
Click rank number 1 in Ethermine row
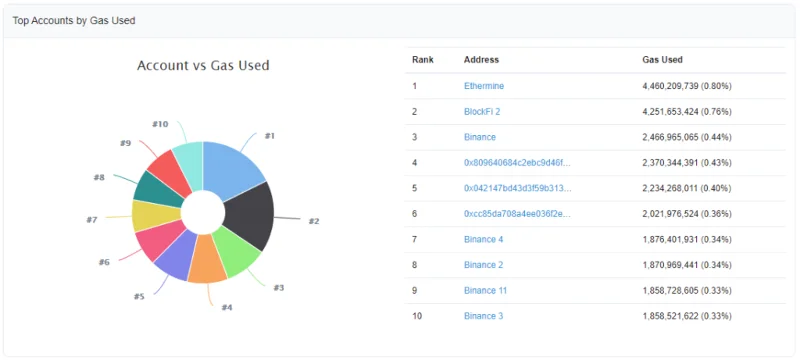coord(414,86)
